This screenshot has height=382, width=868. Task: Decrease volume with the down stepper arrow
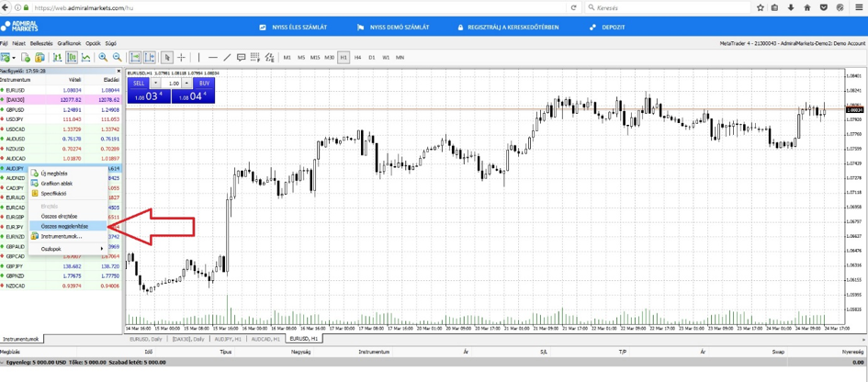(155, 84)
